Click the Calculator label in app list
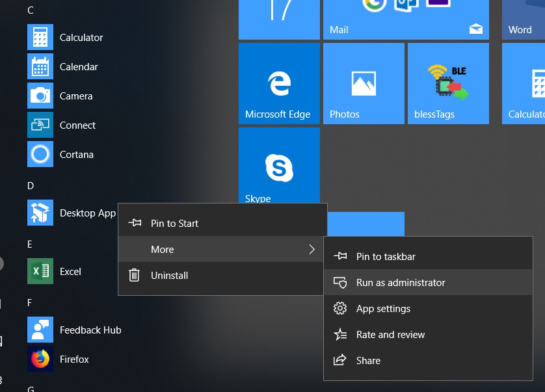 pos(81,38)
